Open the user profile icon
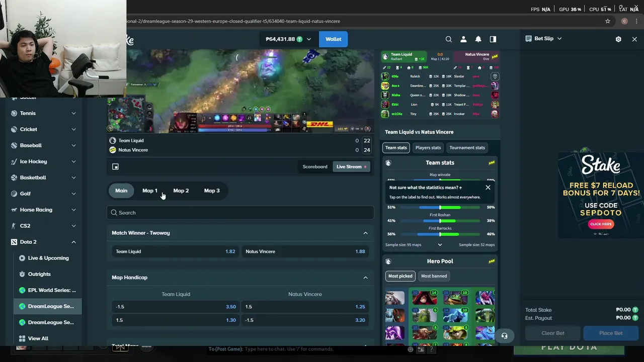The image size is (644, 362). (x=463, y=39)
